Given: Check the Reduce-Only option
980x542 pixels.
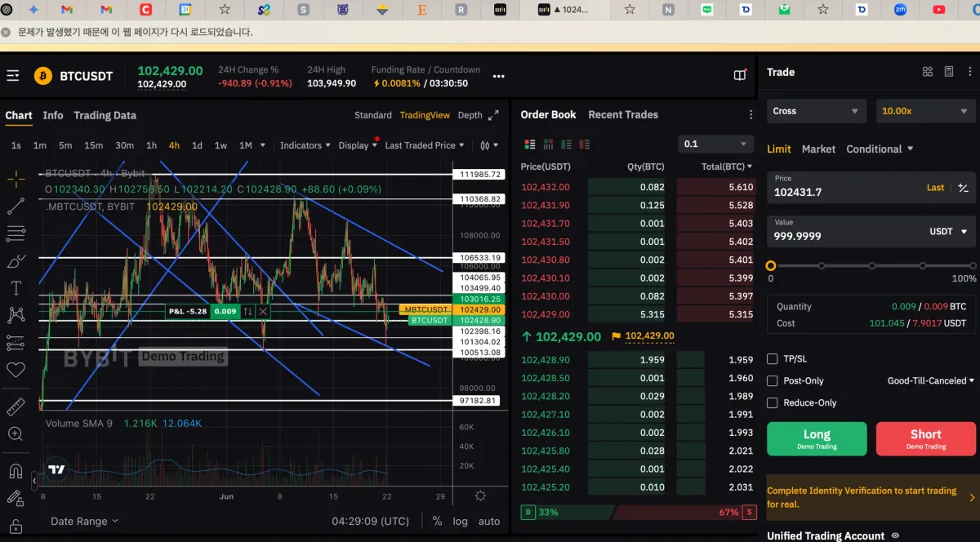Looking at the screenshot, I should [773, 403].
